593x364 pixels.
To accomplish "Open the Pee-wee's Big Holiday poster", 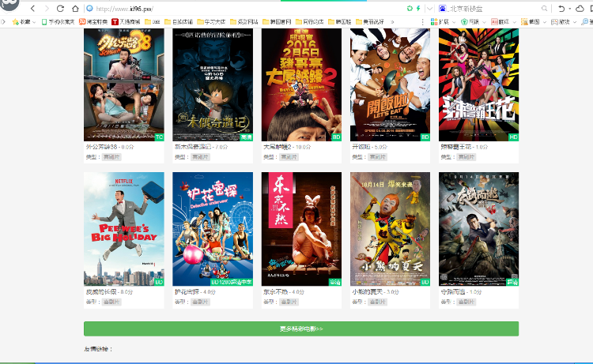I will tap(124, 229).
